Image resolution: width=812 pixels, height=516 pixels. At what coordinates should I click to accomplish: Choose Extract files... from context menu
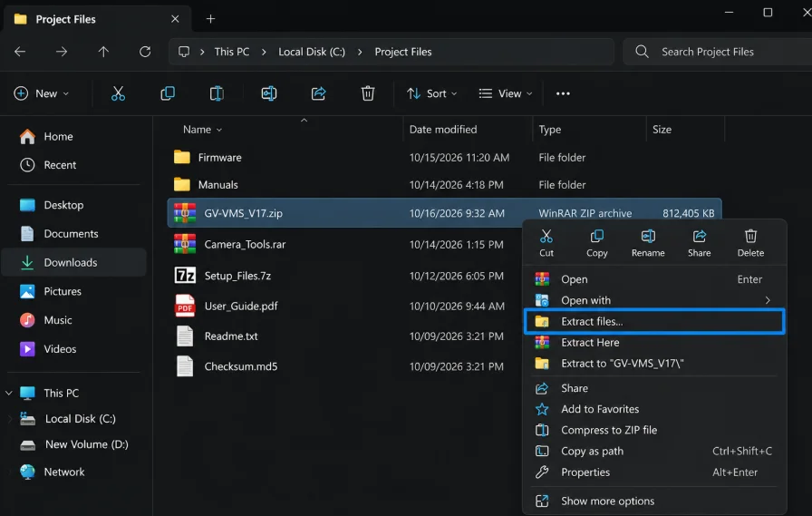(654, 321)
